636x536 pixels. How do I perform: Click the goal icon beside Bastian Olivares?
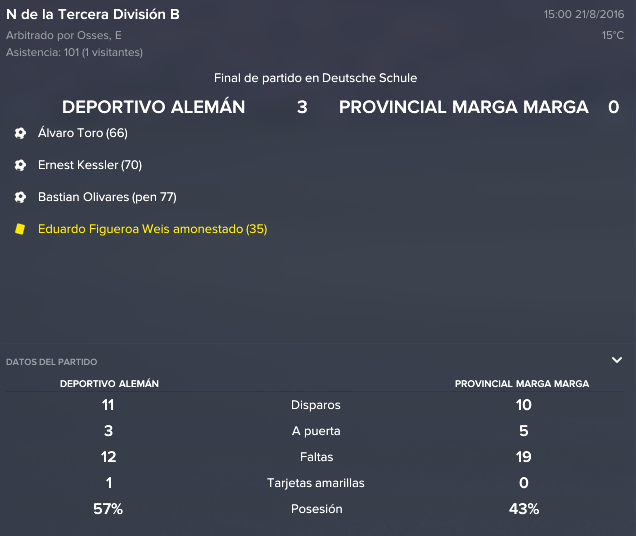20,197
